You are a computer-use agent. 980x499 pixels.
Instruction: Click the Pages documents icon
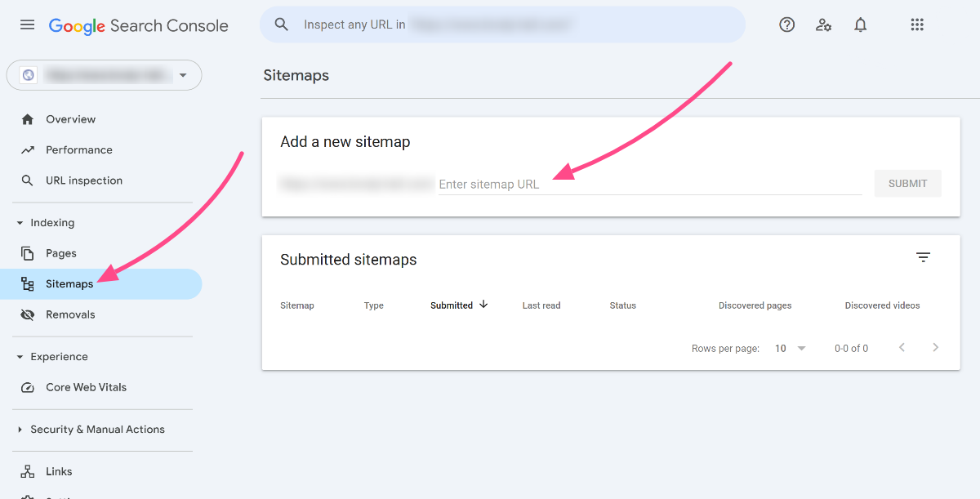coord(28,253)
